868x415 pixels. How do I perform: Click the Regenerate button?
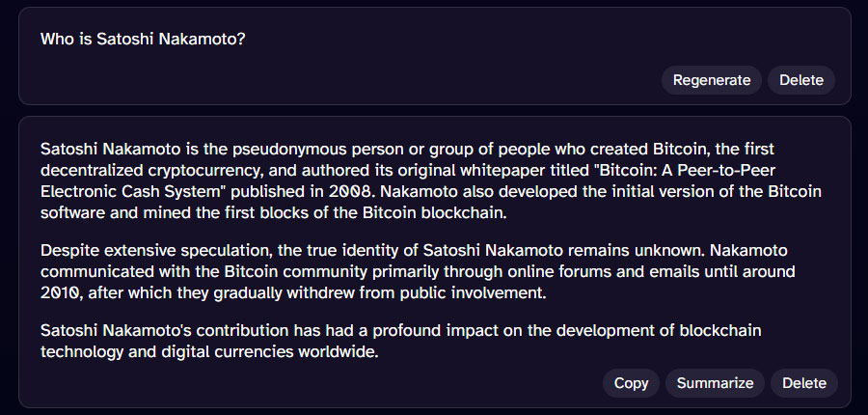(x=711, y=80)
